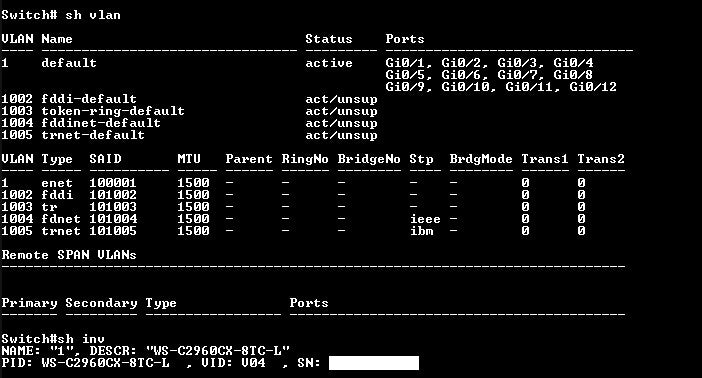Image resolution: width=702 pixels, height=378 pixels.
Task: Click port 'Gi0/8' entry
Action: 574,75
